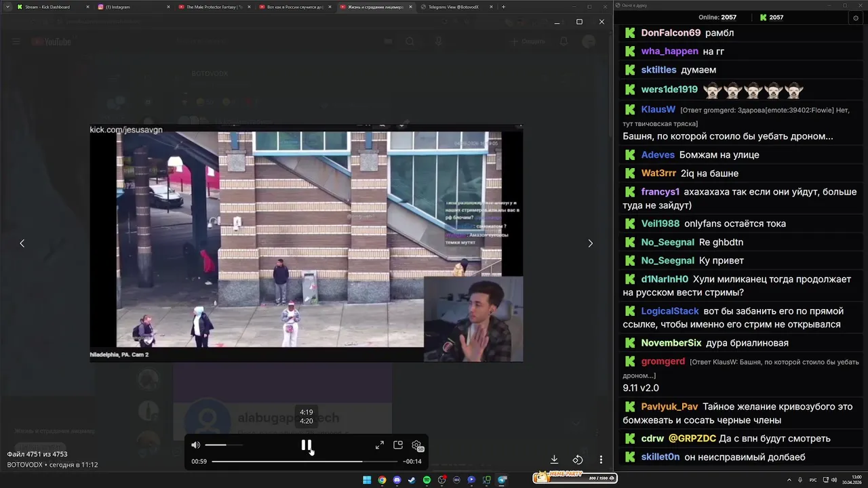Expand hidden system tray icons chevron
The image size is (868, 488).
click(791, 479)
